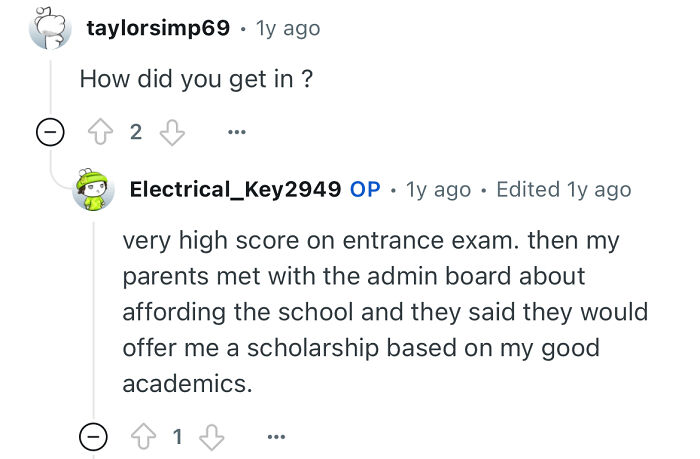Click the Edited 1y ago label
The image size is (700, 459).
click(563, 189)
